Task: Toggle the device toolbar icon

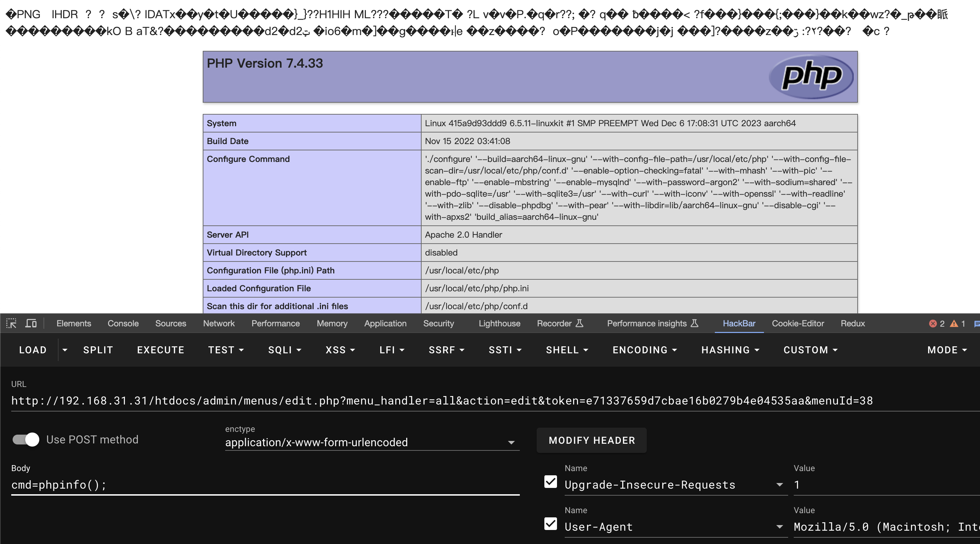Action: pyautogui.click(x=31, y=324)
